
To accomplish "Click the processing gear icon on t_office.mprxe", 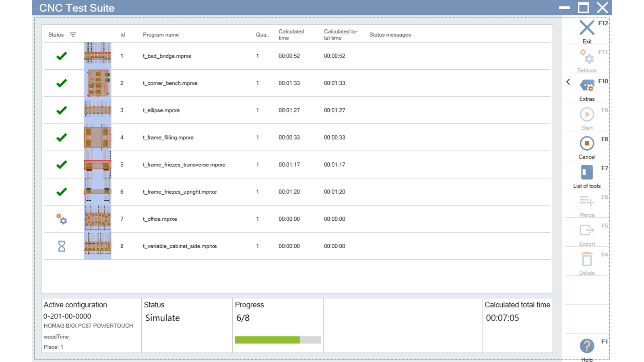I will coord(62,219).
